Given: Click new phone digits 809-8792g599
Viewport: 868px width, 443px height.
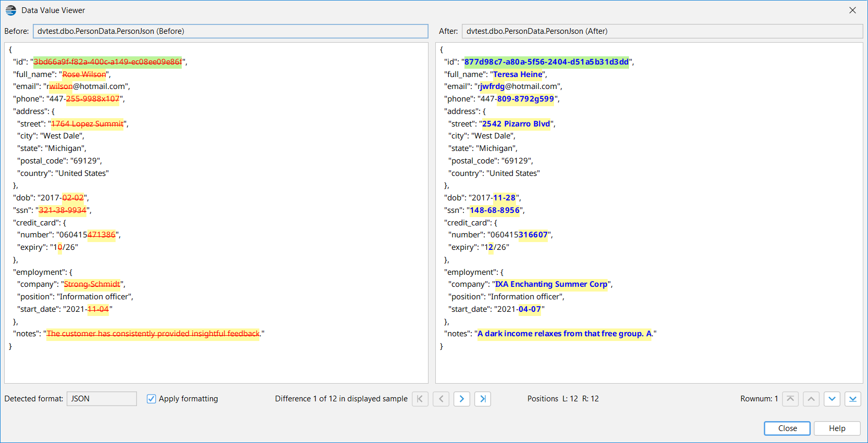Looking at the screenshot, I should (x=526, y=99).
